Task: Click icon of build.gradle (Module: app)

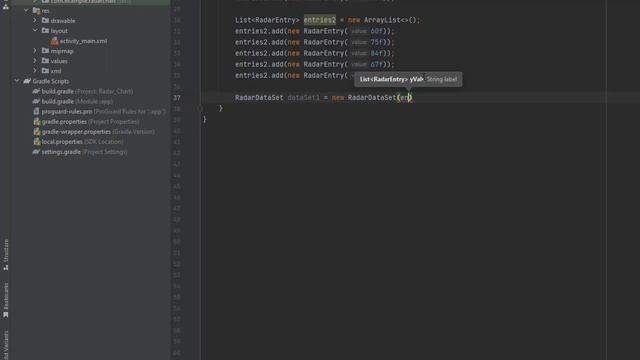Action: click(x=36, y=101)
